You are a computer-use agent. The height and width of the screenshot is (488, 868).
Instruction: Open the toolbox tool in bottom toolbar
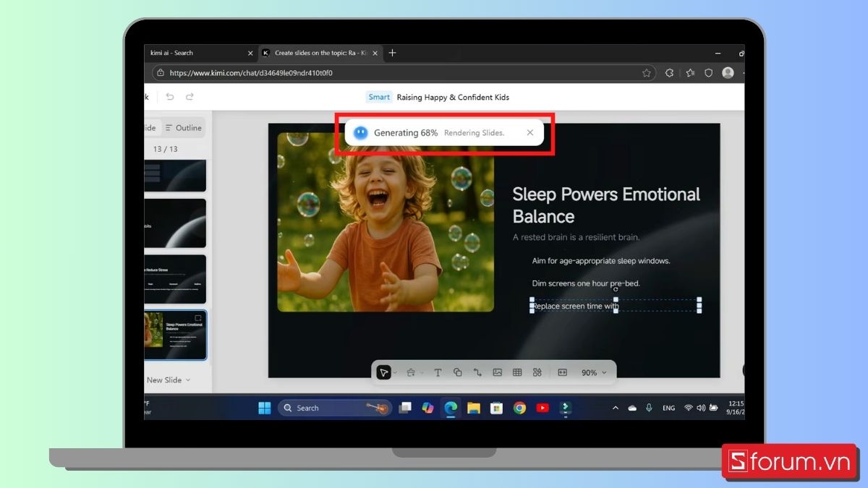click(x=411, y=372)
